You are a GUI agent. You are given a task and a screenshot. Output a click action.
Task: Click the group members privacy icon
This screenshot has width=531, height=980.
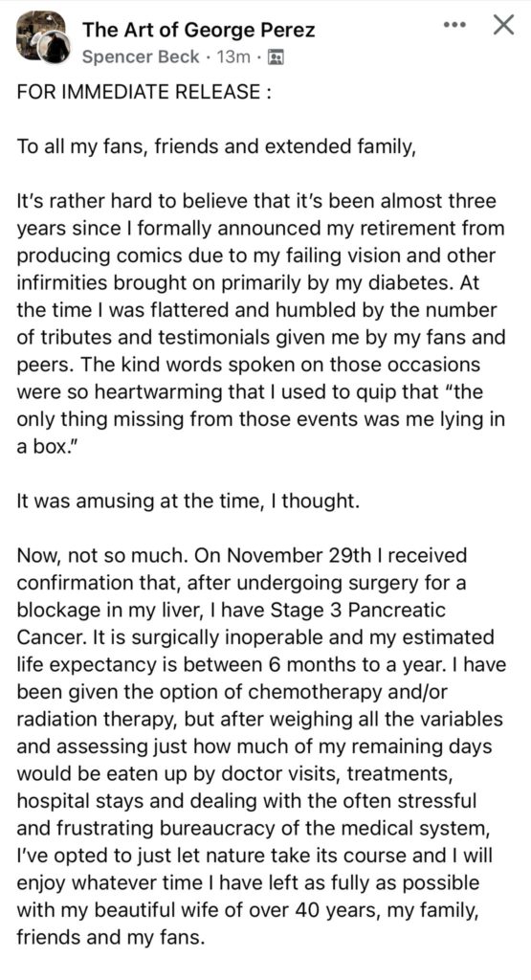(x=276, y=58)
